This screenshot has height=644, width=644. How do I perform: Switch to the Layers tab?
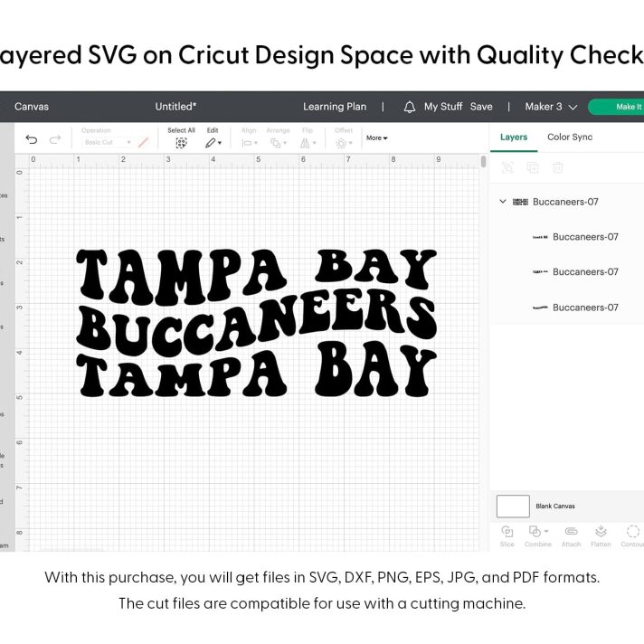(514, 137)
